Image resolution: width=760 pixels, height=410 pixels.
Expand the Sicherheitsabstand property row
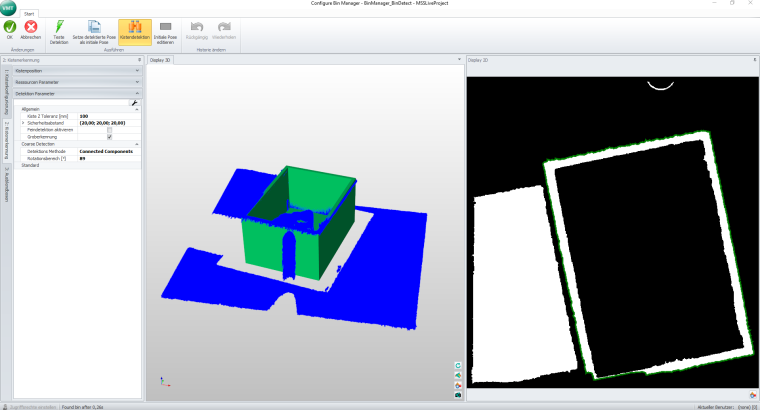click(x=22, y=123)
